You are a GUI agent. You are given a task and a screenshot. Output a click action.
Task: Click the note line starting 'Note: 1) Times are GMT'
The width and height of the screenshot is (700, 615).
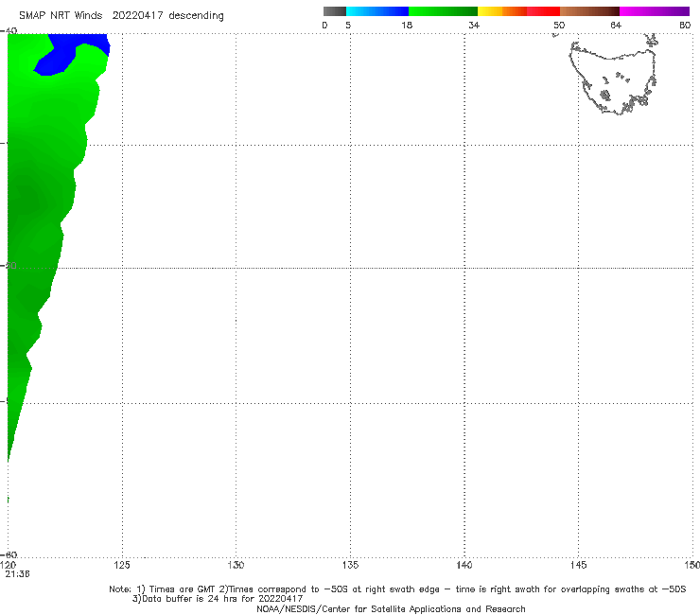(397, 589)
